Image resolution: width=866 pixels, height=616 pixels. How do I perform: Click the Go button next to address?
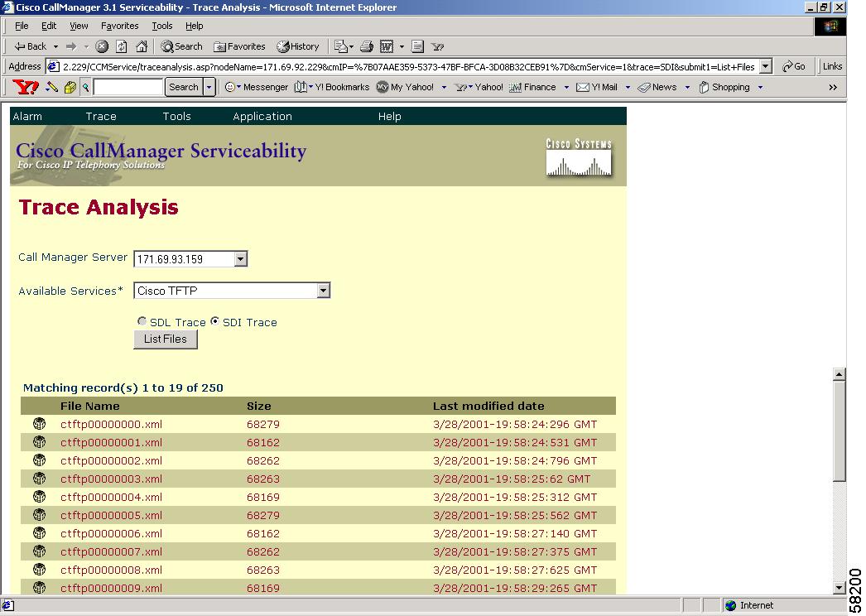(793, 66)
